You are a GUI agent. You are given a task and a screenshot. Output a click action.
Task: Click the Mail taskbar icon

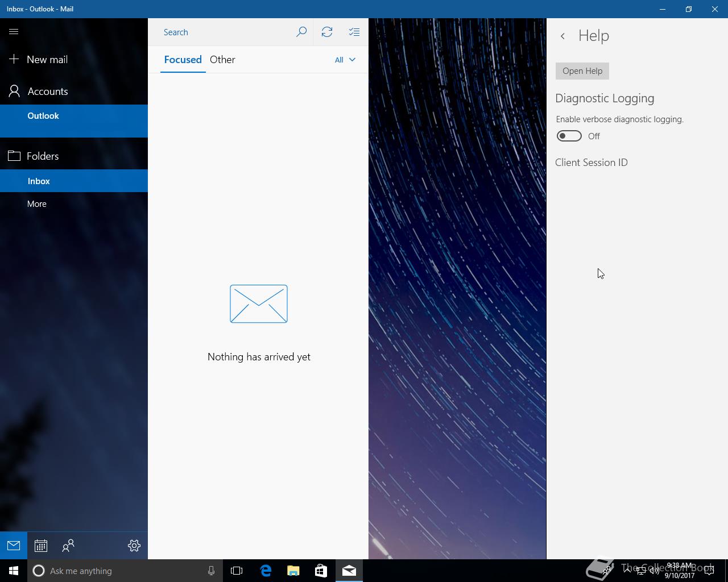click(349, 571)
